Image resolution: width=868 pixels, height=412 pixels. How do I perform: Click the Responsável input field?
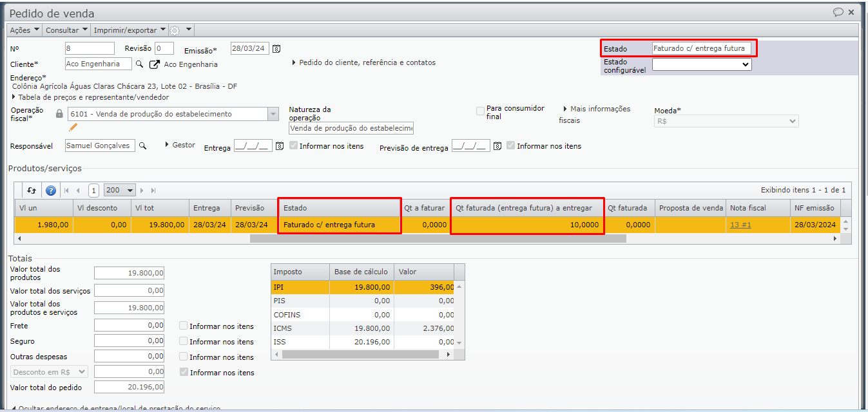point(101,145)
